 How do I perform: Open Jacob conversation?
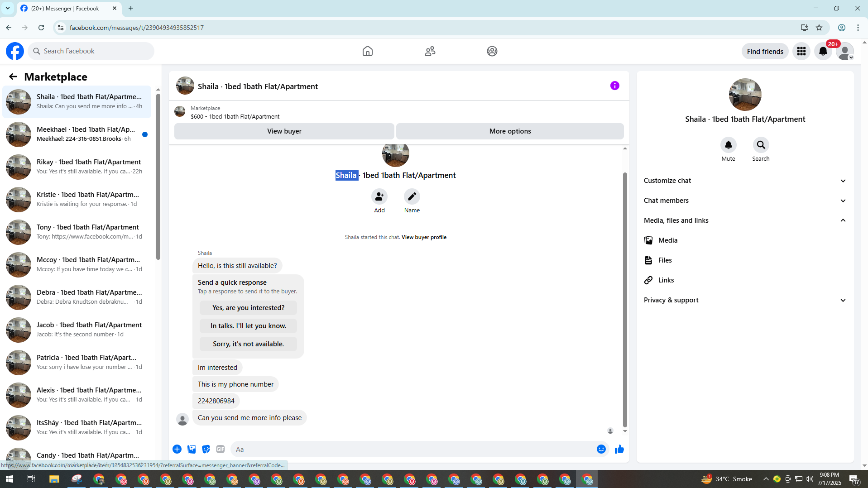77,330
